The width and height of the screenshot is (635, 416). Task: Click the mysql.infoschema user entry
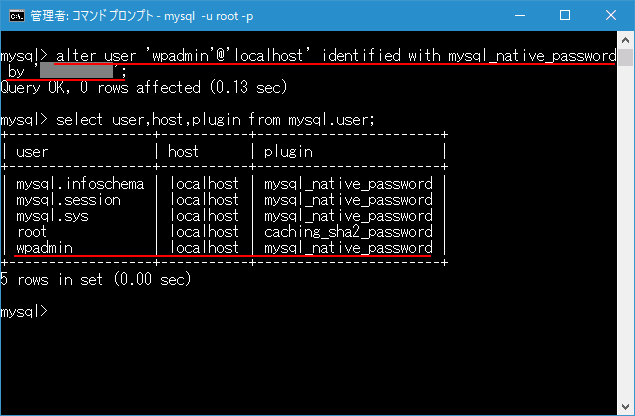pyautogui.click(x=80, y=184)
